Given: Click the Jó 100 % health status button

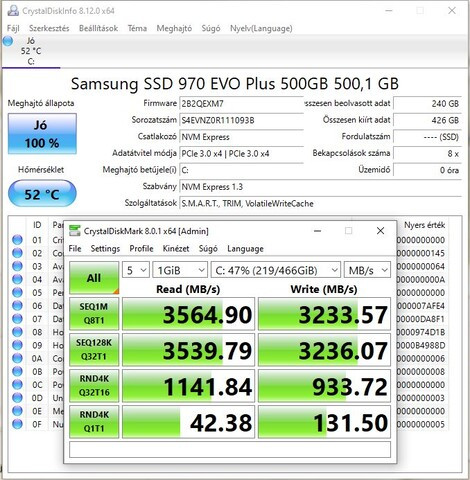Looking at the screenshot, I should tap(42, 134).
